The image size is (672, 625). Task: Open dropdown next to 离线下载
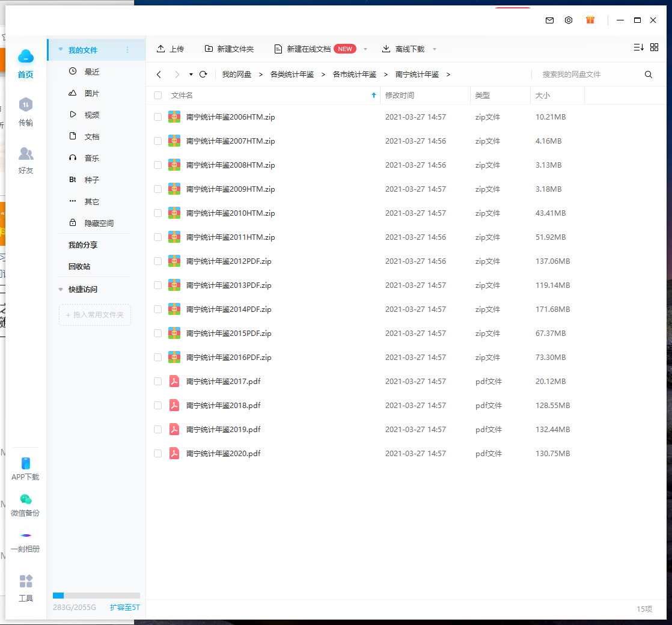[x=435, y=49]
